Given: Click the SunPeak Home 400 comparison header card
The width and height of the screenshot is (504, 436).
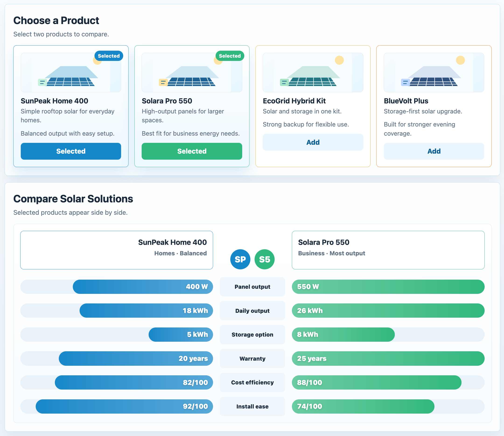Looking at the screenshot, I should coord(116,250).
